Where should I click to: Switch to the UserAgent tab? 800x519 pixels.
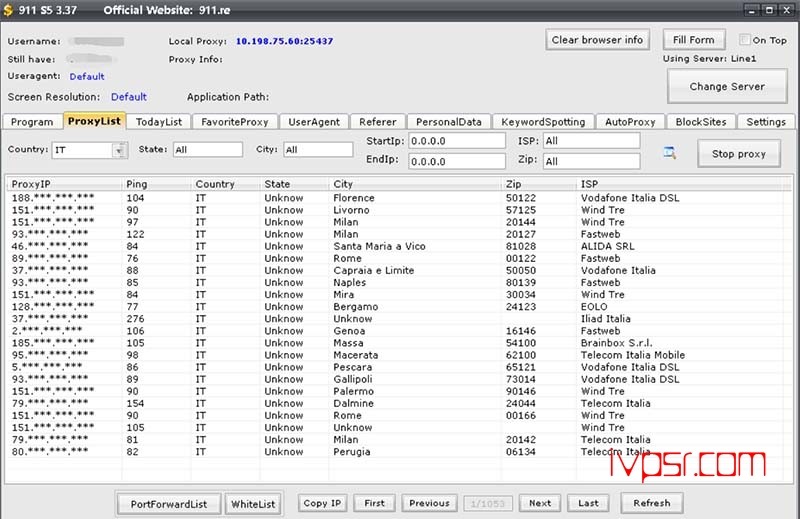(314, 122)
